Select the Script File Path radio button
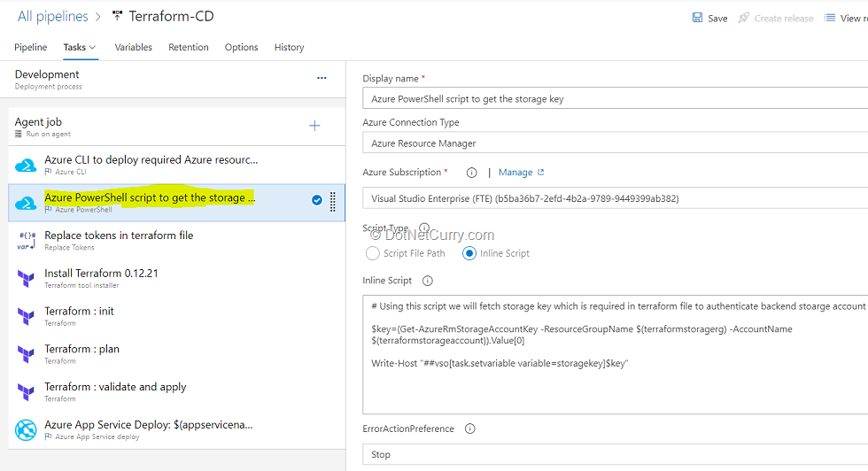This screenshot has width=868, height=471. [x=373, y=253]
